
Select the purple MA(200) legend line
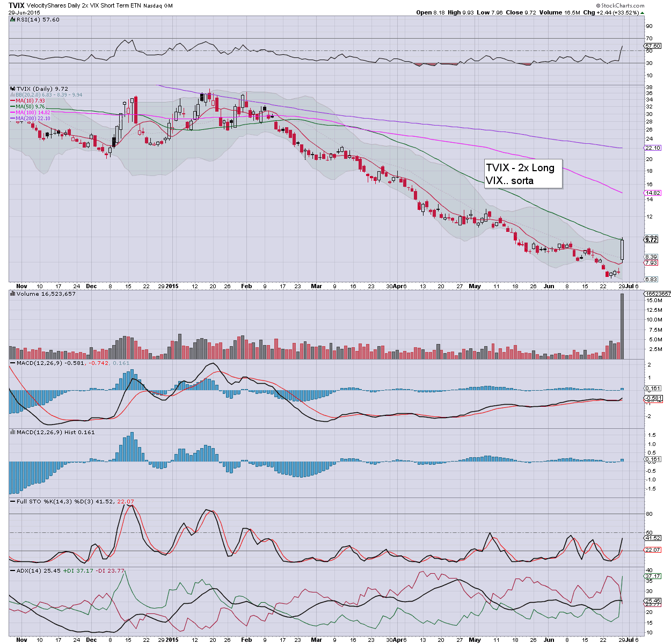click(31, 118)
